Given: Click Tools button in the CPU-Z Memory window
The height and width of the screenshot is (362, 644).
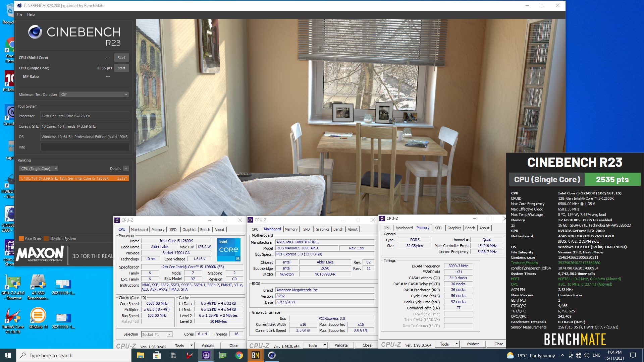Looking at the screenshot, I should click(444, 344).
